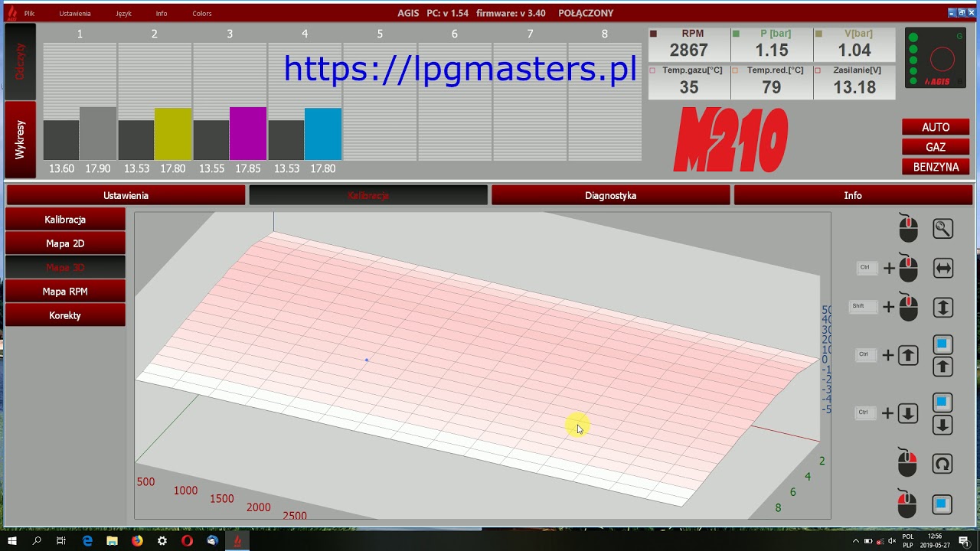Click the cyan bar of cylinder 4

(x=323, y=134)
